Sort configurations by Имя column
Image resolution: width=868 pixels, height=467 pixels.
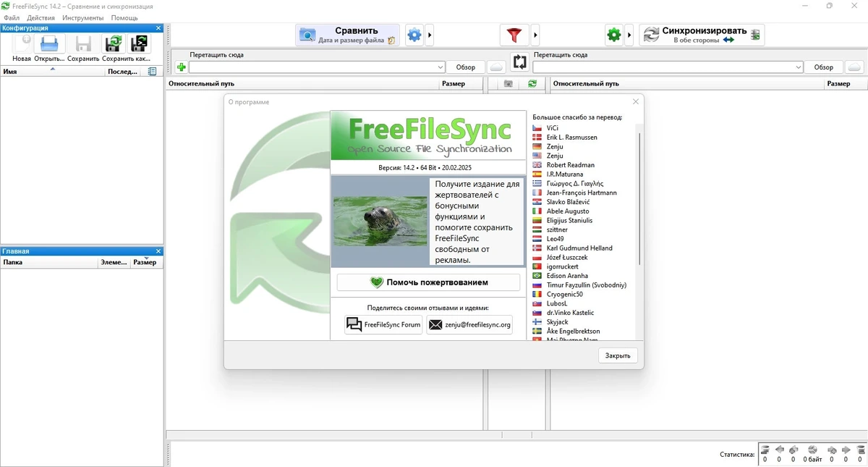click(x=53, y=72)
